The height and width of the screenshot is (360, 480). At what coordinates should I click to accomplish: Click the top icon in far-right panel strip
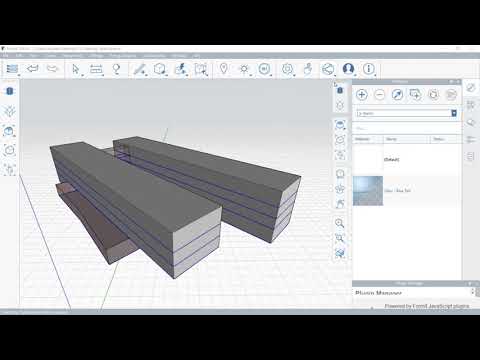tap(471, 88)
